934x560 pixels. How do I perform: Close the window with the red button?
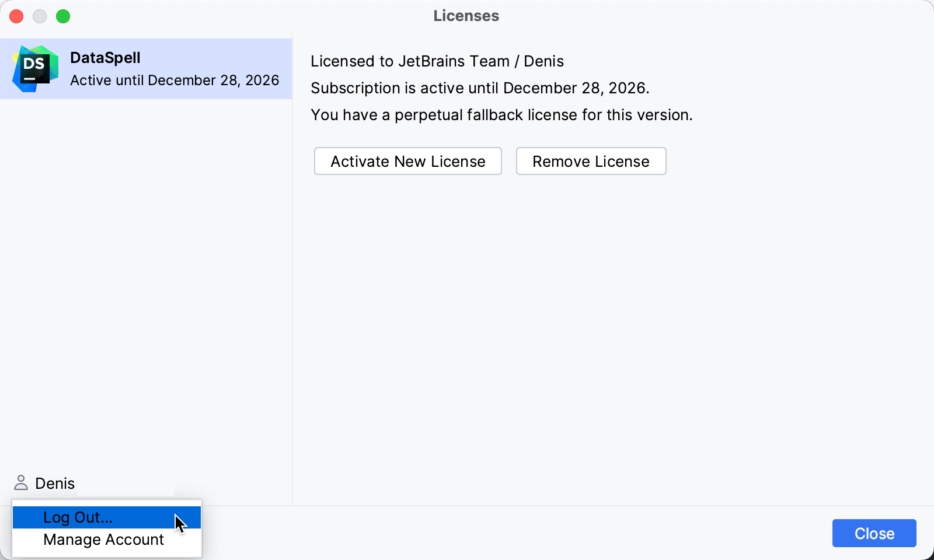16,16
